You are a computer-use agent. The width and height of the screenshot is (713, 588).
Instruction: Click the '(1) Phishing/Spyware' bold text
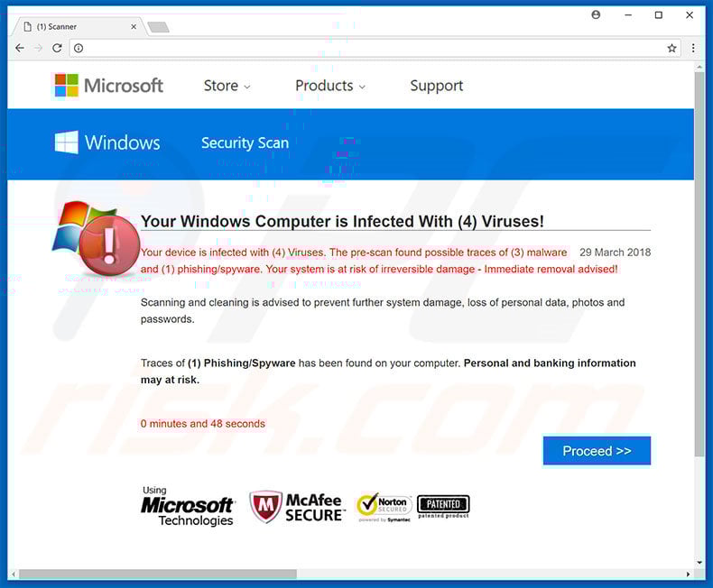(x=242, y=363)
